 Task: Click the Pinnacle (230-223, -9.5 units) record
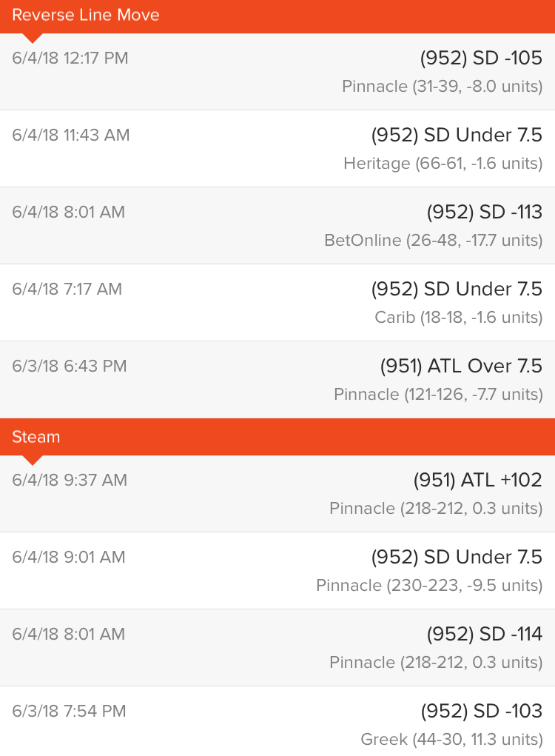(x=429, y=585)
